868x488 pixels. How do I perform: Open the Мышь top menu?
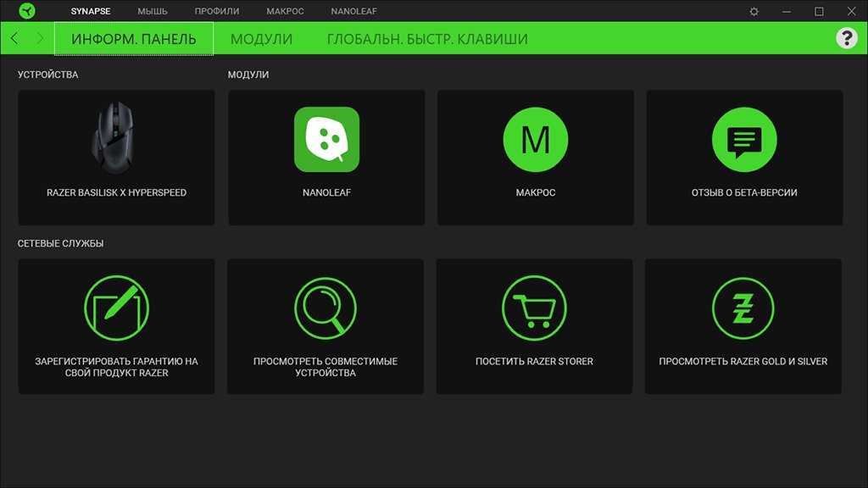pos(153,12)
